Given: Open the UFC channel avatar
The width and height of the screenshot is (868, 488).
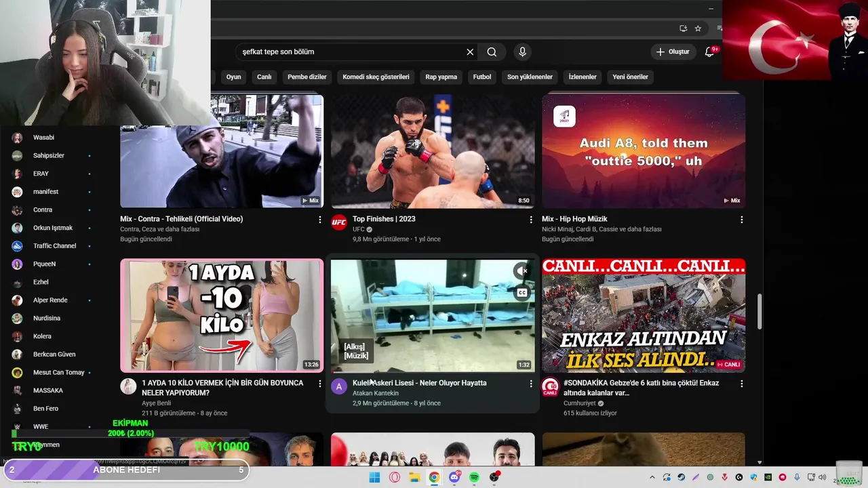Looking at the screenshot, I should coord(339,222).
